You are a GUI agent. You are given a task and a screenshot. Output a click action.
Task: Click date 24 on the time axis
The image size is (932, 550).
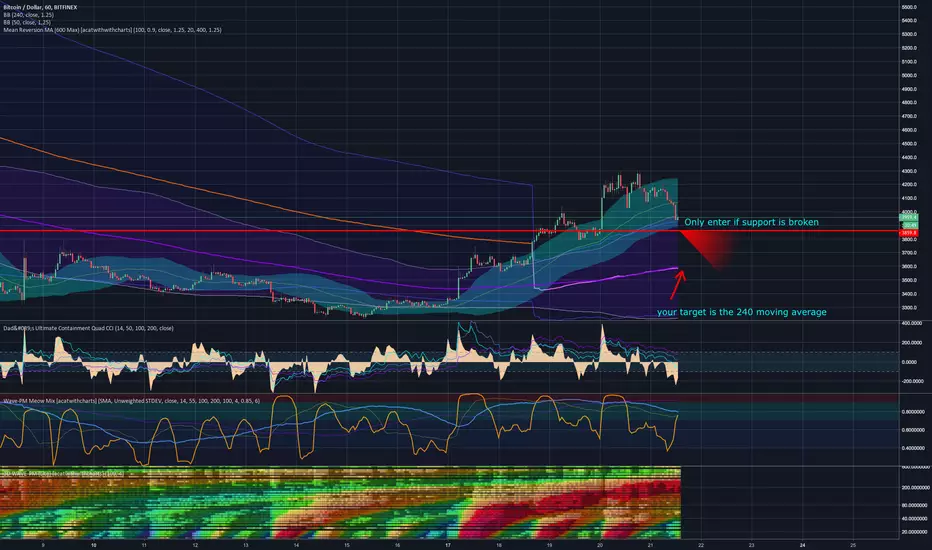coord(802,545)
